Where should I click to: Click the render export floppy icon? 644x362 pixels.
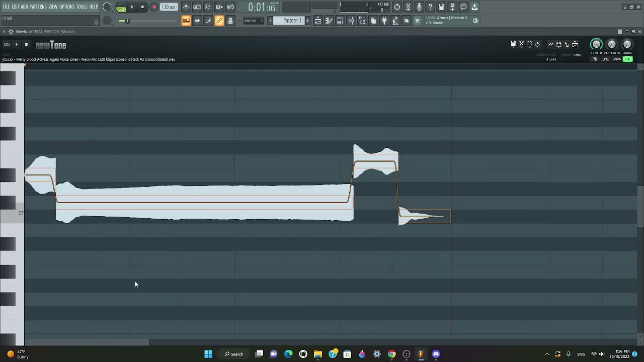click(452, 7)
